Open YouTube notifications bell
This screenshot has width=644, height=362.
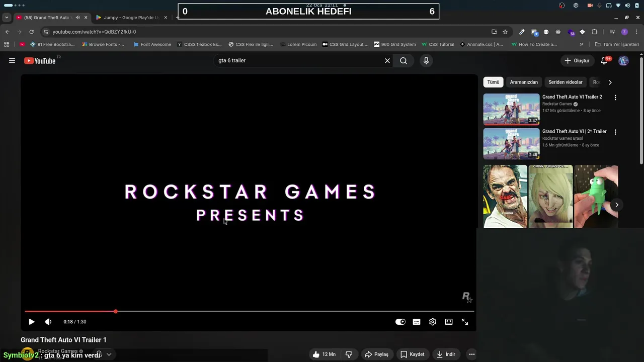(x=604, y=61)
